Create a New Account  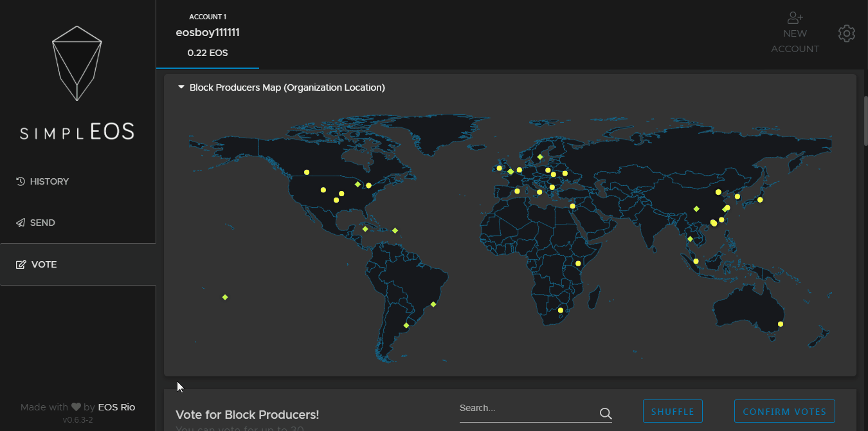(x=795, y=33)
